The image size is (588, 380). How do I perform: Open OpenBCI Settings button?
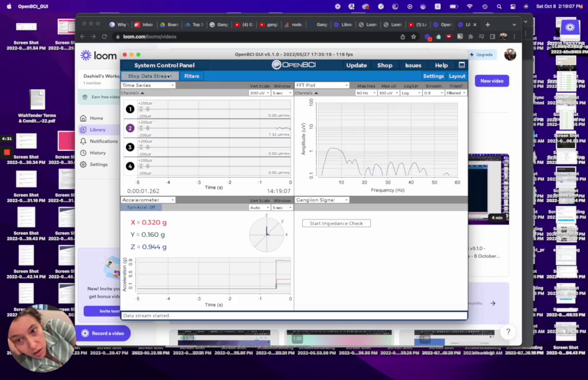coord(433,76)
